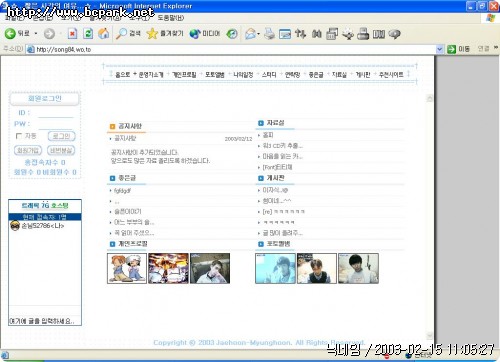Click the ID input field
Viewport: 500px width, 362px height.
[56, 113]
